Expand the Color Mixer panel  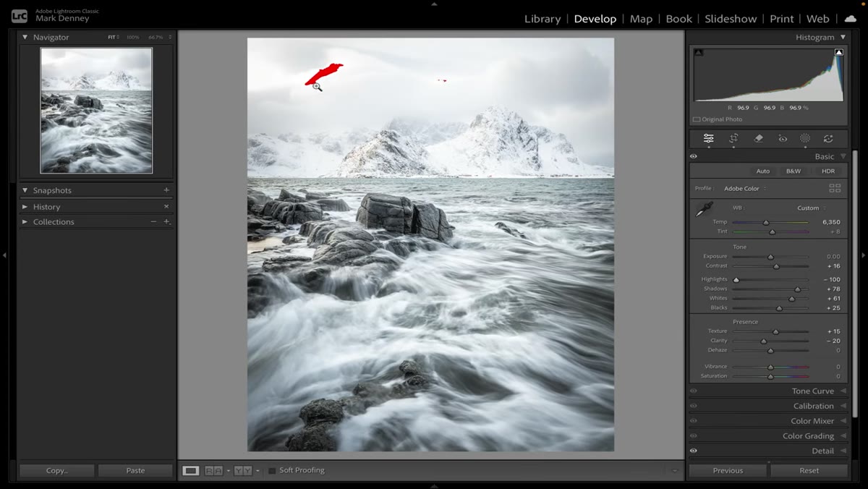click(843, 421)
